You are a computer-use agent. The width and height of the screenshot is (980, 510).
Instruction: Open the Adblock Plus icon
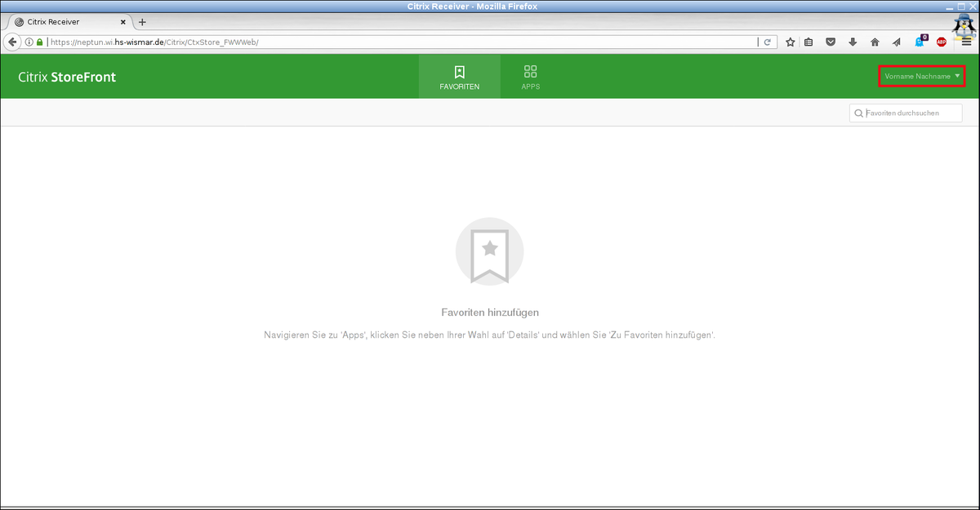(942, 42)
